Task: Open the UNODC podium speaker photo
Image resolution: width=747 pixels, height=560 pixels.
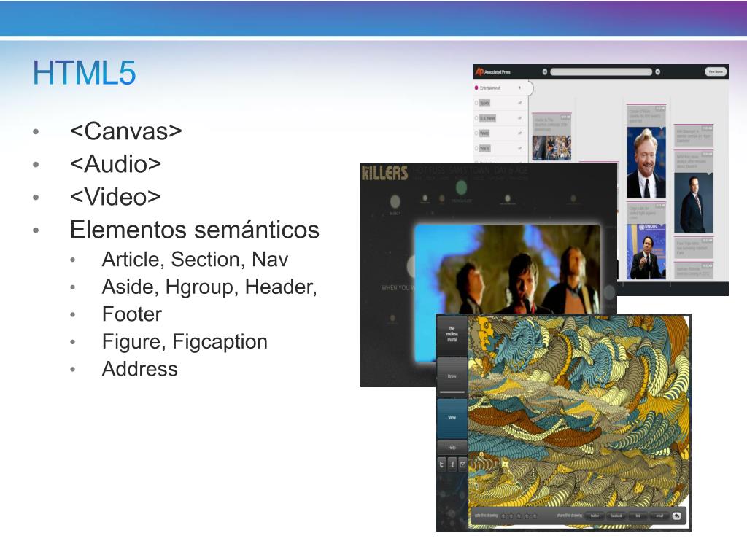Action: coord(646,252)
